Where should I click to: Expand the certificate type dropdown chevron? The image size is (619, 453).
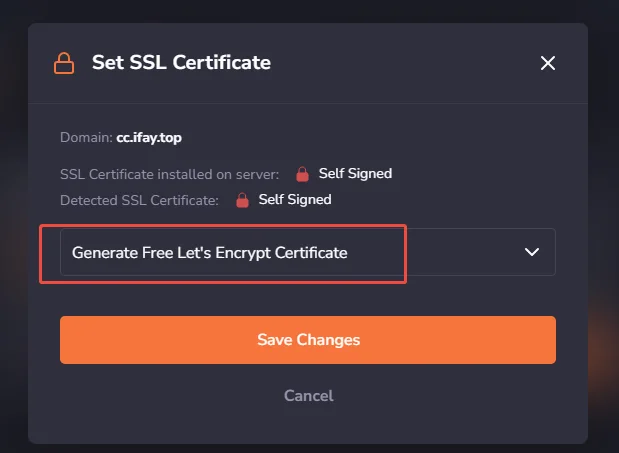532,252
